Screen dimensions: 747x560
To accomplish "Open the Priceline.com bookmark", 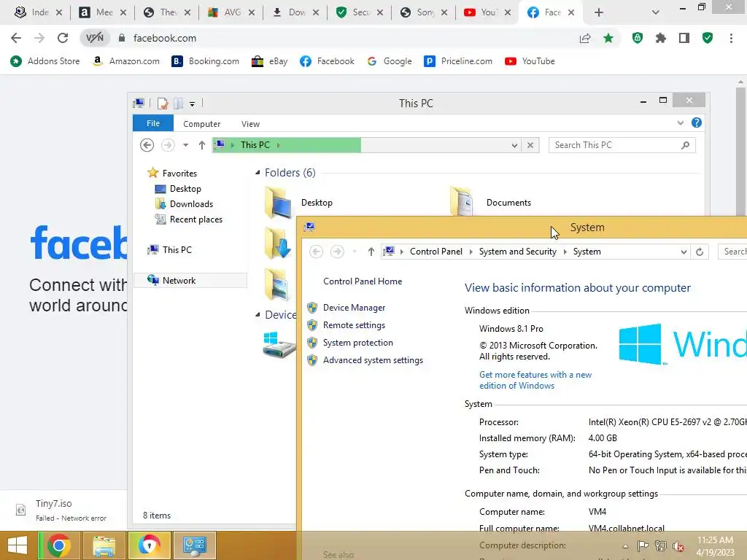I will [x=458, y=61].
